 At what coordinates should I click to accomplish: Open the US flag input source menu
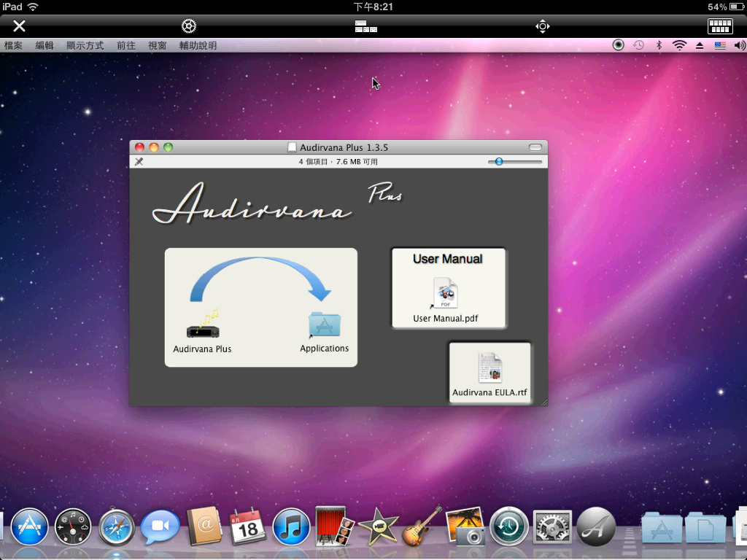(720, 46)
